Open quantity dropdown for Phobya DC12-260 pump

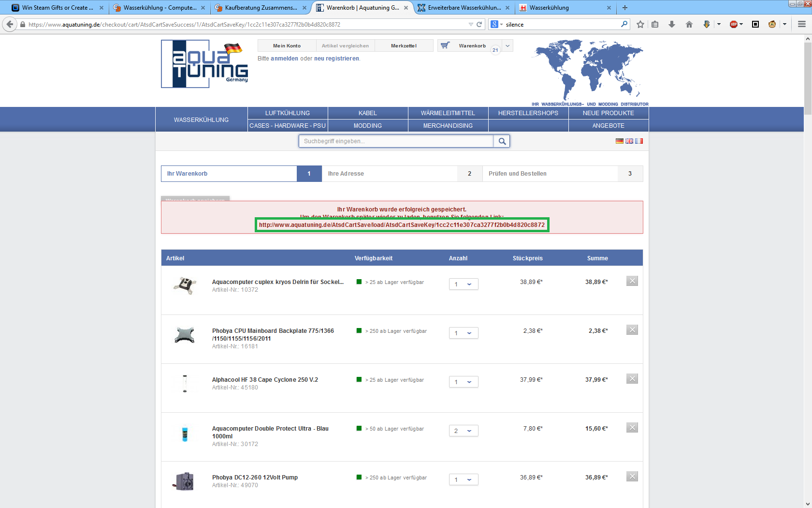click(464, 479)
